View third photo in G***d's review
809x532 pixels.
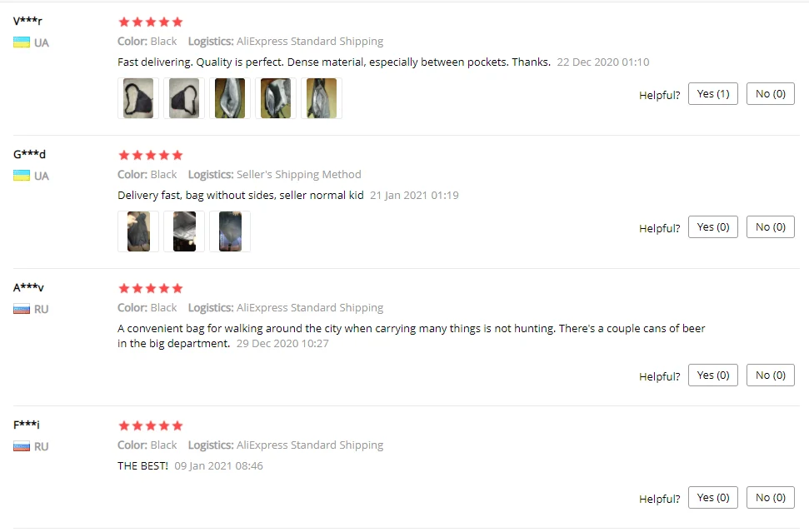230,231
